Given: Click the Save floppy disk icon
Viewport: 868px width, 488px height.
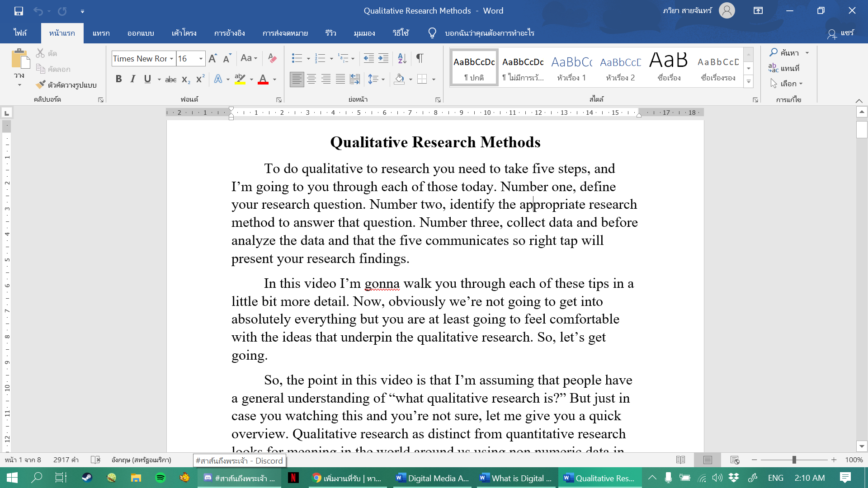Looking at the screenshot, I should (19, 11).
